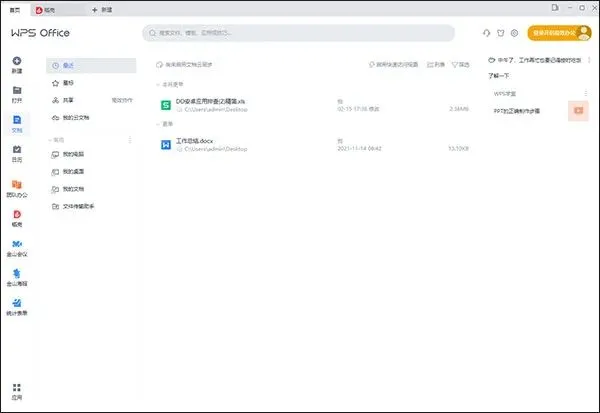Open the orange 团队办公 team office icon

click(x=17, y=184)
